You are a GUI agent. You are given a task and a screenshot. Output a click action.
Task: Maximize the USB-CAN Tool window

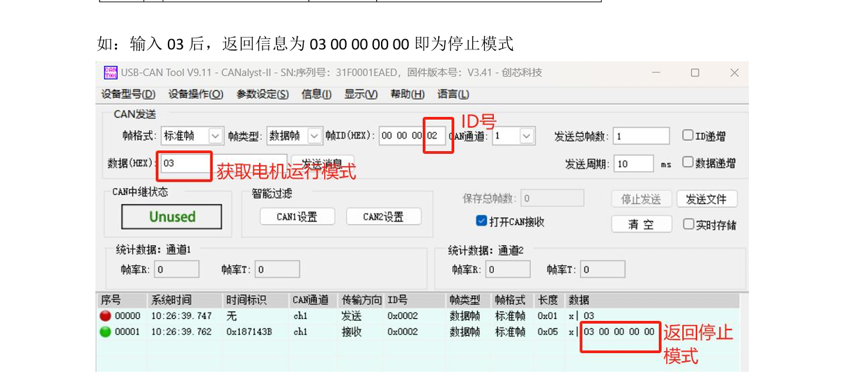coord(695,72)
